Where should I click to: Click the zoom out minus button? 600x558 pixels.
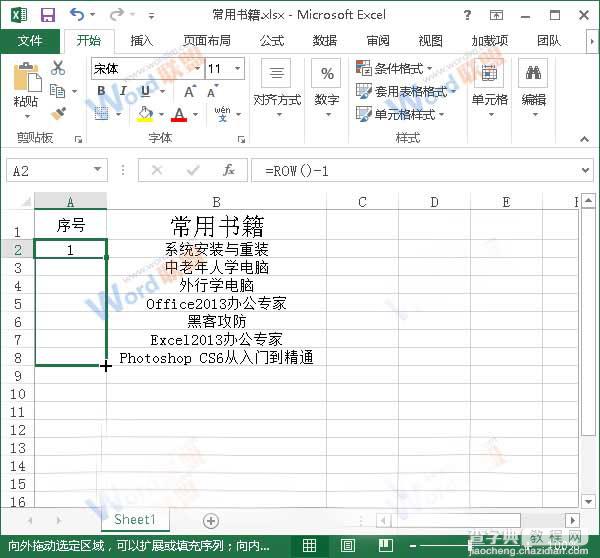point(413,546)
